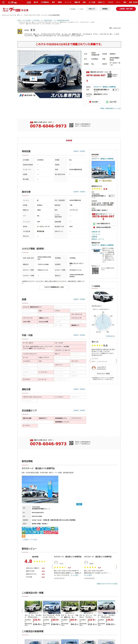Copy the address in the top contact box
138x644 pixels.
[x=115, y=90]
